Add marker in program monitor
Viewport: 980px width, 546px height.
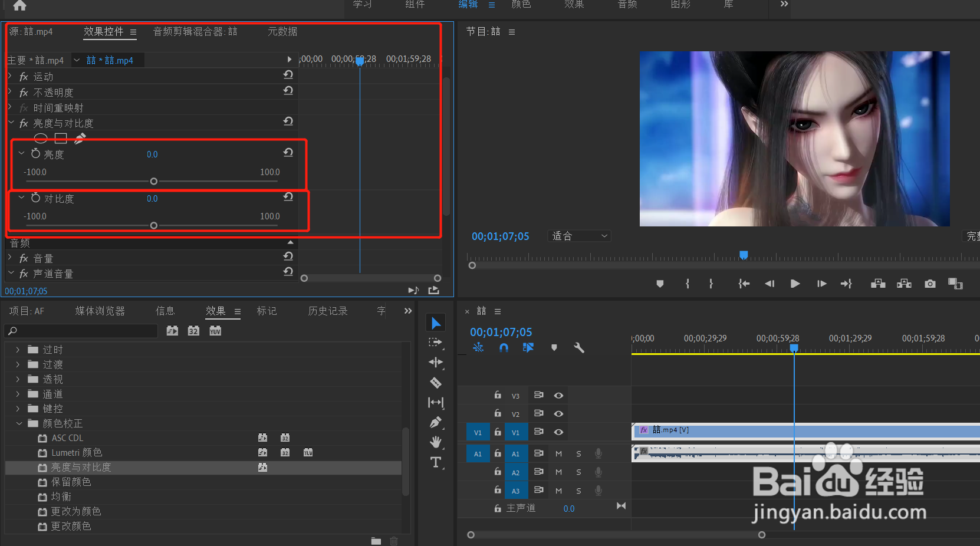[x=660, y=284]
